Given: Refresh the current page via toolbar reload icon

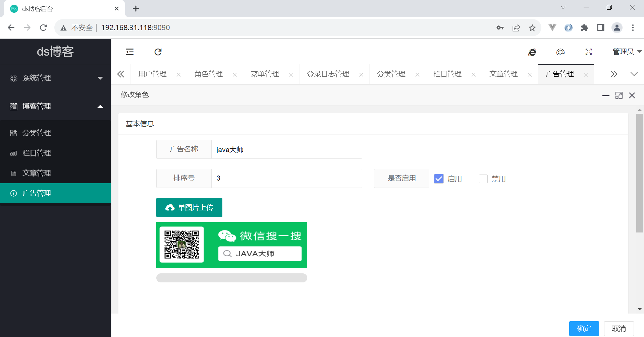Looking at the screenshot, I should pyautogui.click(x=158, y=52).
